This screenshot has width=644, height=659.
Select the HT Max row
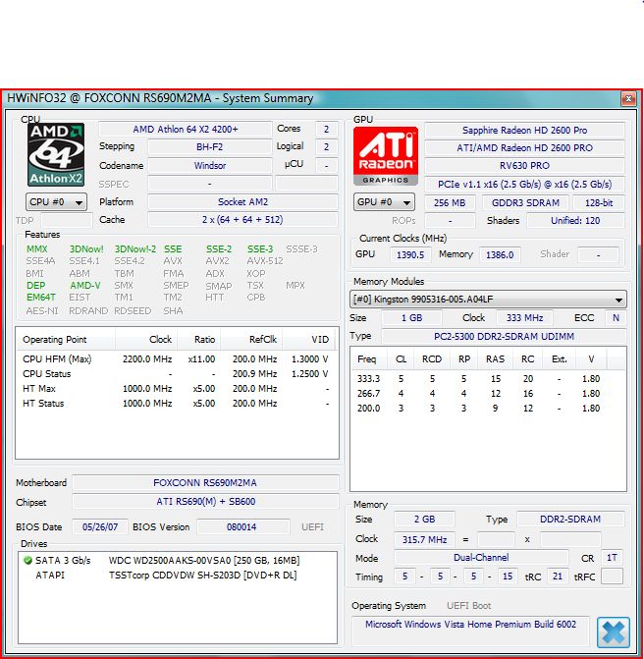[x=176, y=389]
